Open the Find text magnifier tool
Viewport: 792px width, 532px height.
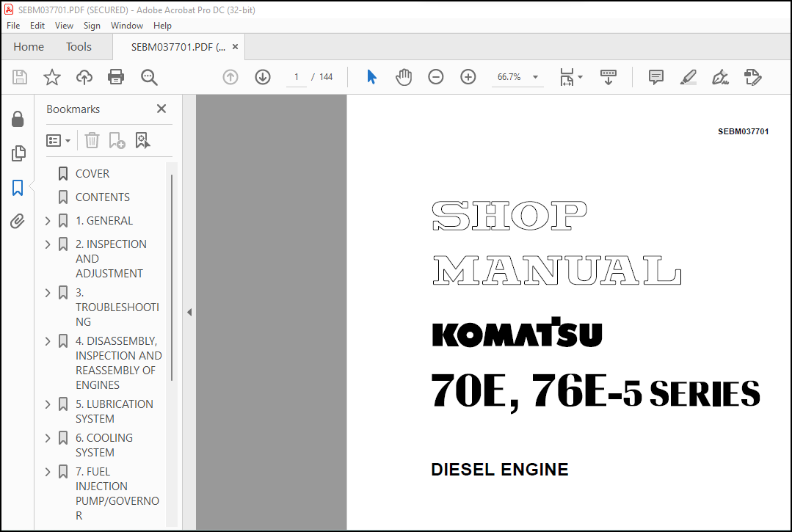(149, 77)
